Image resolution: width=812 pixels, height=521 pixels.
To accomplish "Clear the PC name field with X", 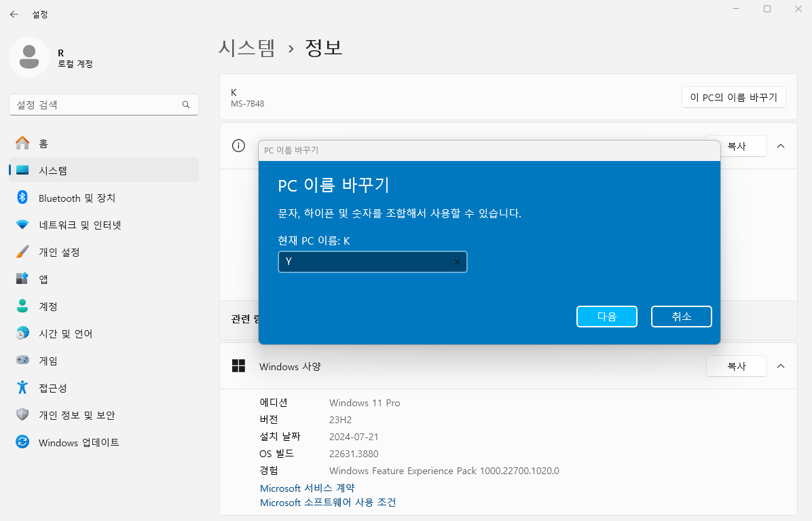I will [x=457, y=262].
